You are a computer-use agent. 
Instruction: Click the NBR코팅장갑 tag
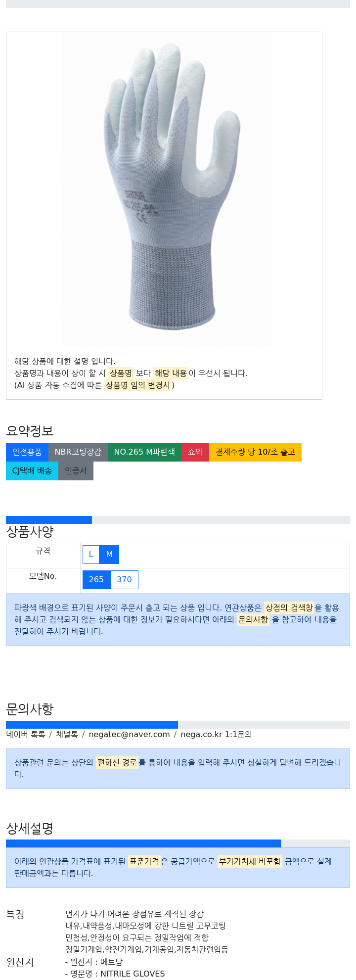coord(78,452)
